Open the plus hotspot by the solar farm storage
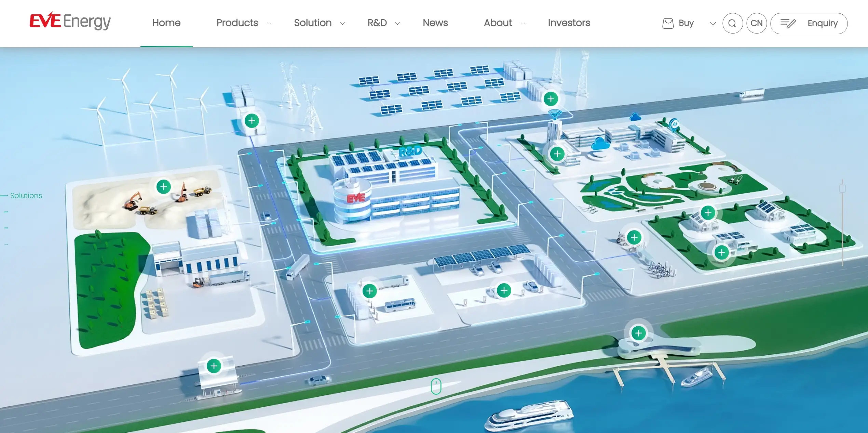868x433 pixels. (551, 99)
